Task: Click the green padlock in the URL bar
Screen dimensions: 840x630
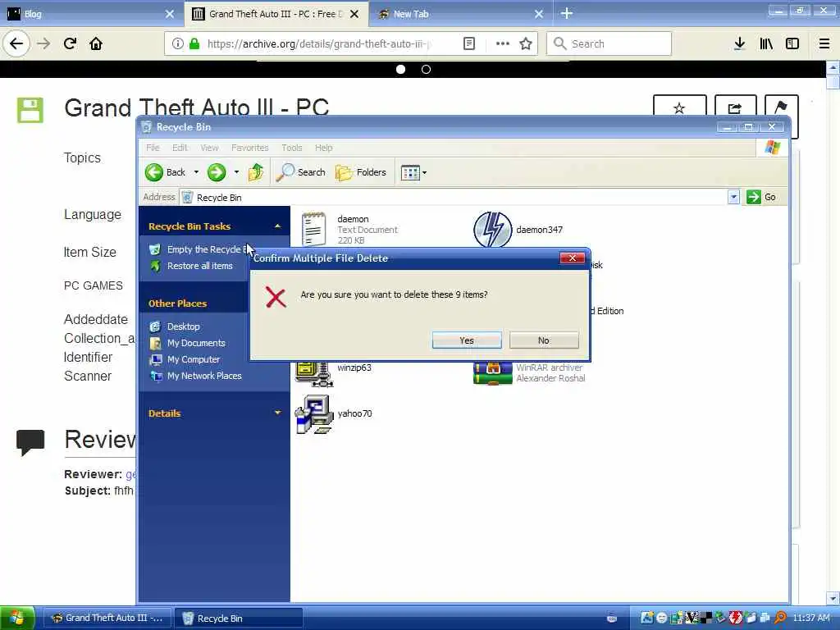Action: tap(194, 43)
